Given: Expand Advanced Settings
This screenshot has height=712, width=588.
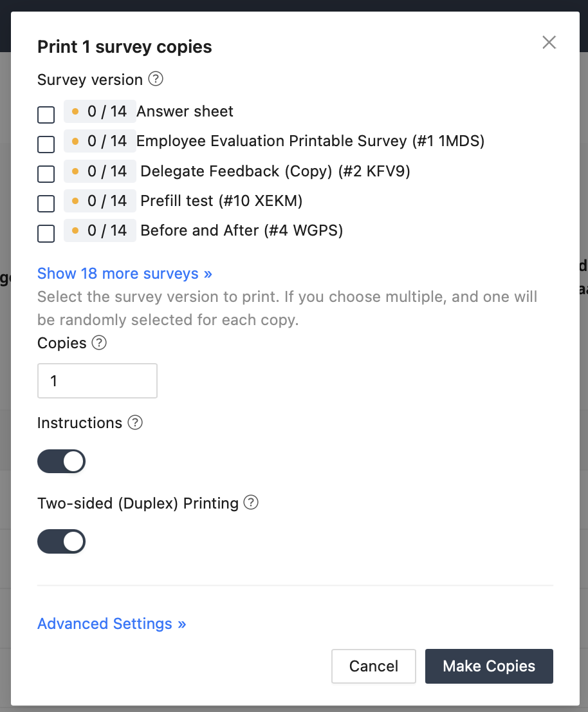Looking at the screenshot, I should [x=112, y=624].
